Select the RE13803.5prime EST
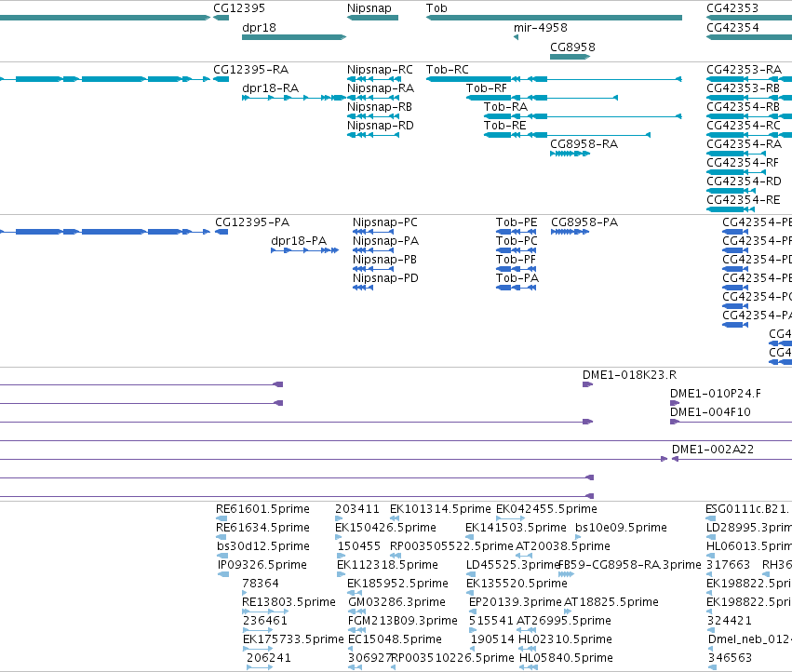Image resolution: width=792 pixels, height=672 pixels. pos(265,612)
